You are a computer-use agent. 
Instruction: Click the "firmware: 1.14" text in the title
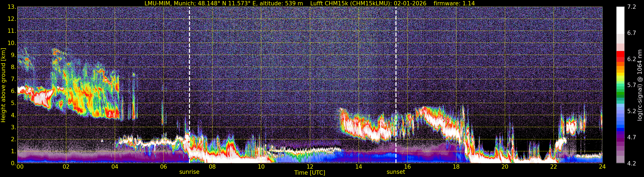pyautogui.click(x=454, y=3)
